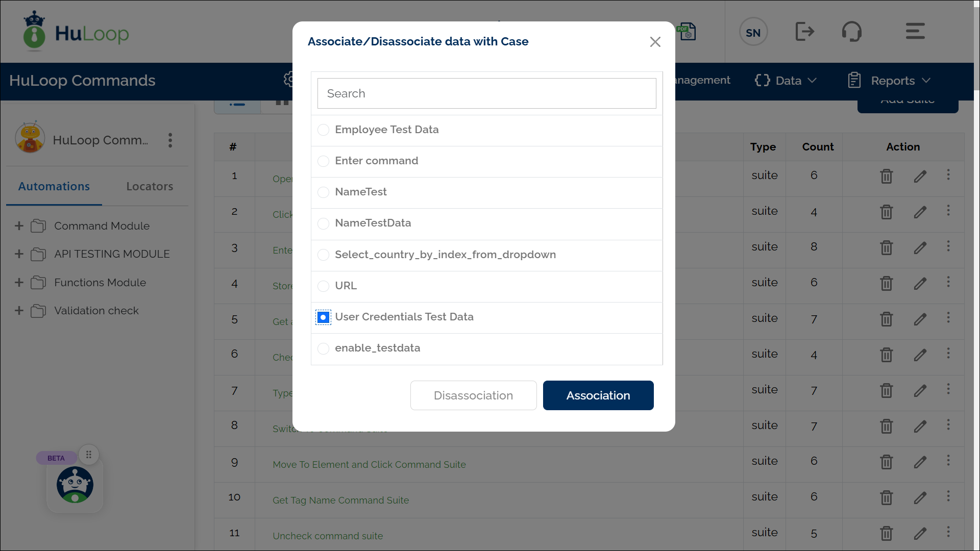This screenshot has width=980, height=551.
Task: Open more options for suite row 5
Action: [948, 318]
